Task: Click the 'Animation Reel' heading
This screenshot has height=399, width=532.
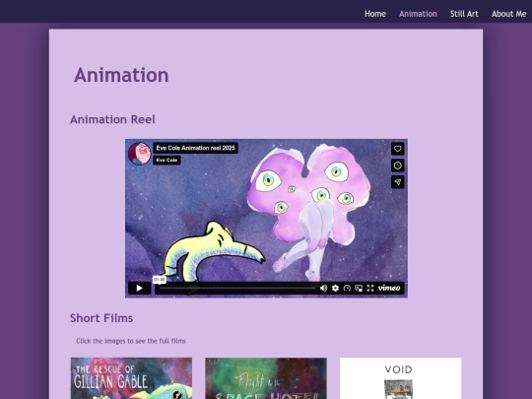Action: tap(112, 119)
